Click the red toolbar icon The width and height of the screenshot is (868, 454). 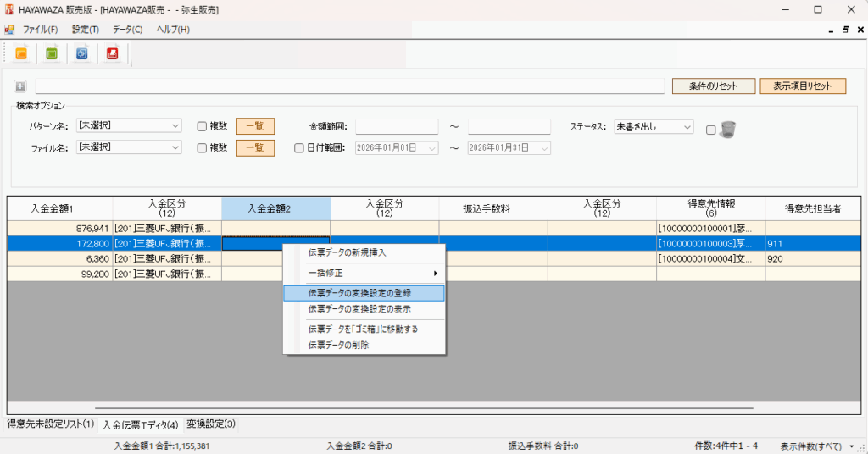(x=112, y=53)
